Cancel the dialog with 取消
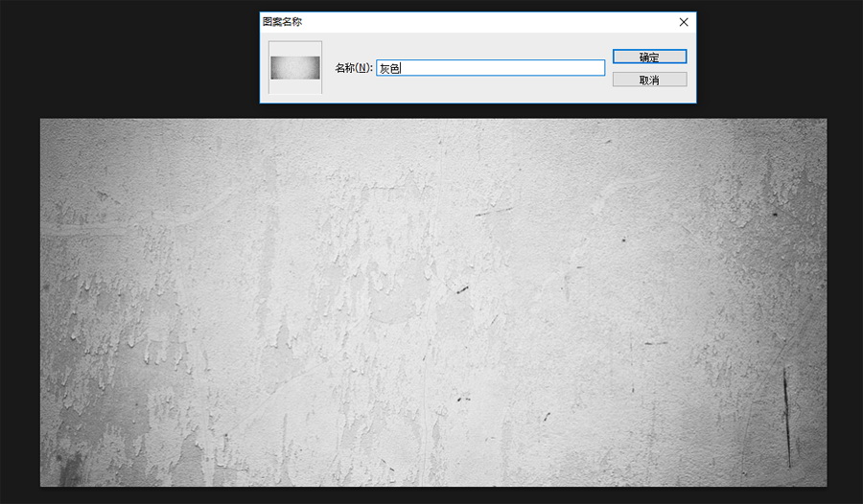 pos(649,80)
